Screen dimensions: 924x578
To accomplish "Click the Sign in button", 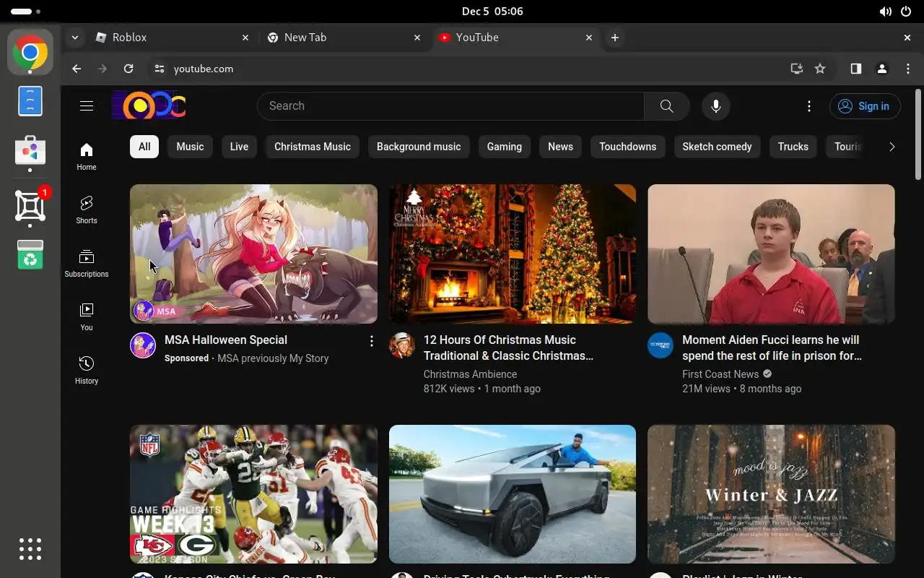I will pyautogui.click(x=865, y=106).
